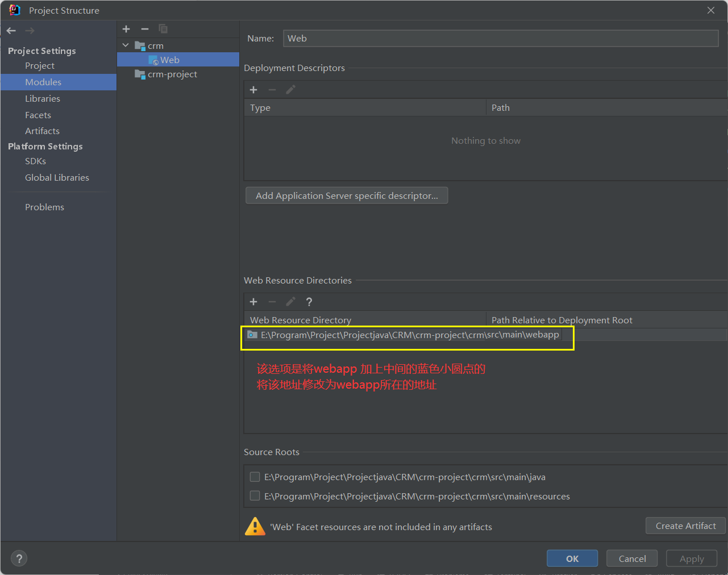Viewport: 728px width, 575px height.
Task: Select Modules in Project Settings
Action: (x=59, y=82)
